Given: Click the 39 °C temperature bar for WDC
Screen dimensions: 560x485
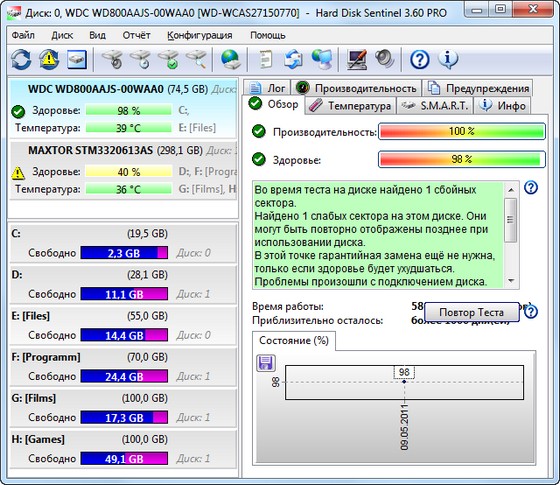Looking at the screenshot, I should [x=129, y=128].
